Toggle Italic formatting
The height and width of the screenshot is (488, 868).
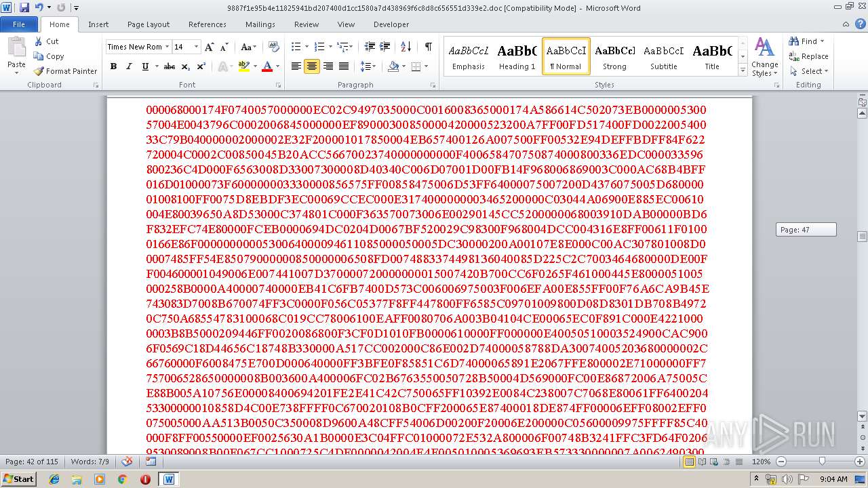click(129, 66)
